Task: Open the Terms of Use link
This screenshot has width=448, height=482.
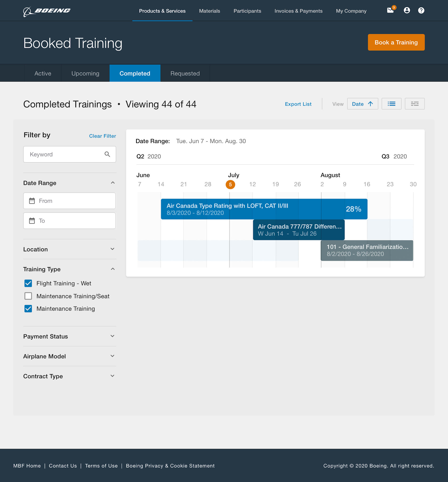Action: click(101, 466)
